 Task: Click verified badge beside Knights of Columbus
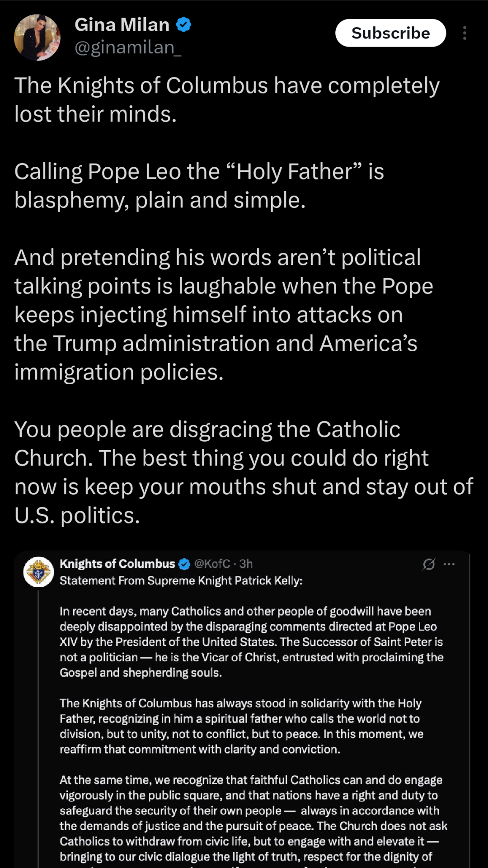(x=184, y=564)
